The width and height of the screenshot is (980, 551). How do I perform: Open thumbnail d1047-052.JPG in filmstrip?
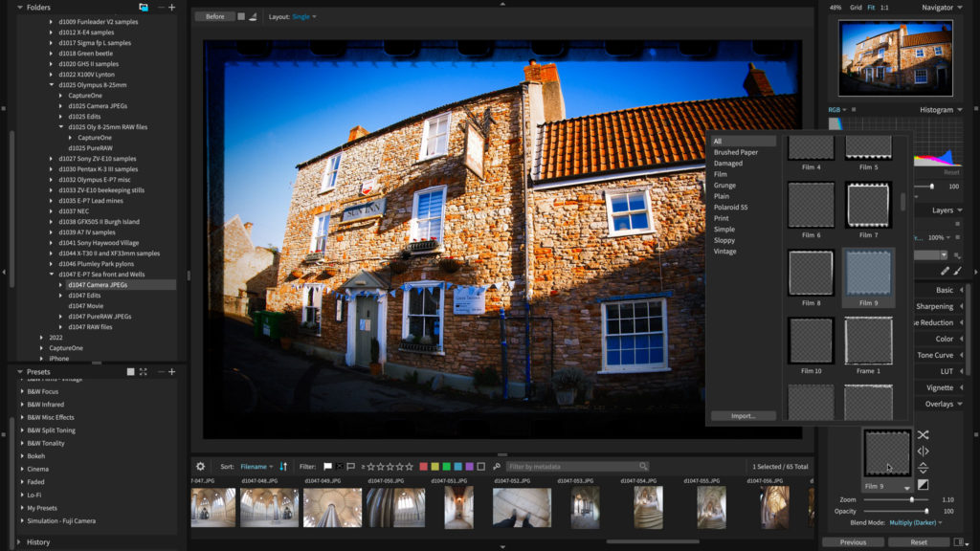pos(522,508)
